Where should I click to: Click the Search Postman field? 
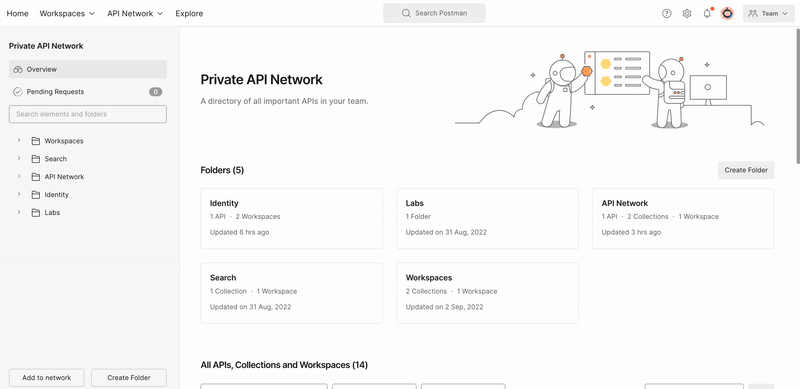pyautogui.click(x=434, y=13)
